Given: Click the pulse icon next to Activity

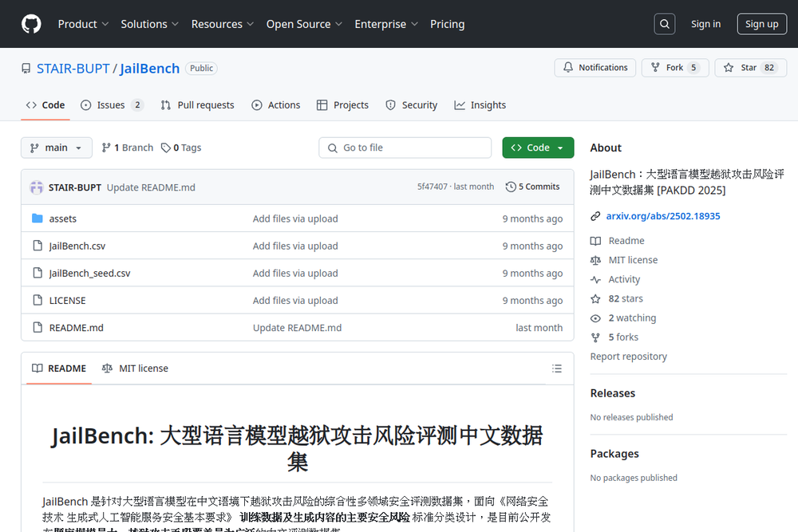Looking at the screenshot, I should tap(595, 279).
